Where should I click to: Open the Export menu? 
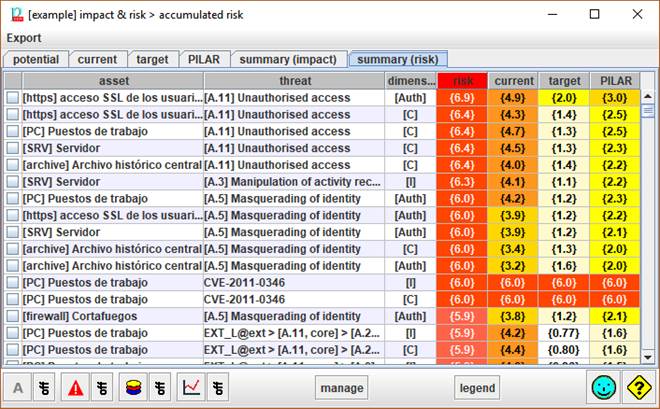24,38
